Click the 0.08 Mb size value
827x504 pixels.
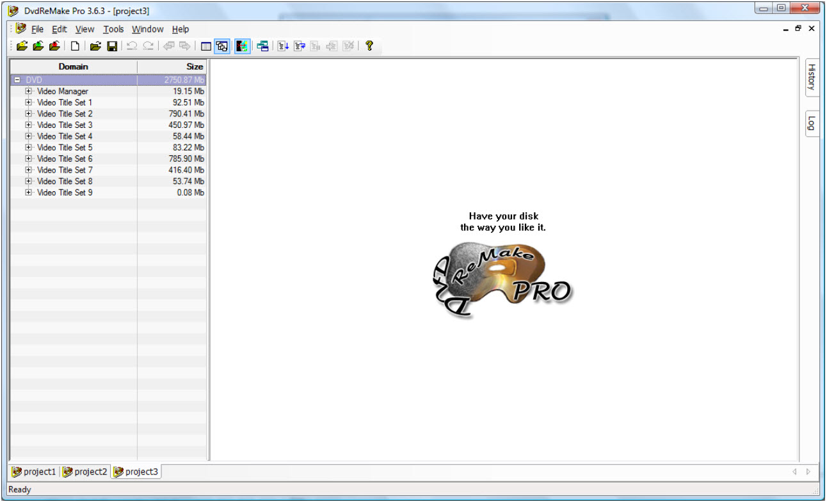pos(191,193)
